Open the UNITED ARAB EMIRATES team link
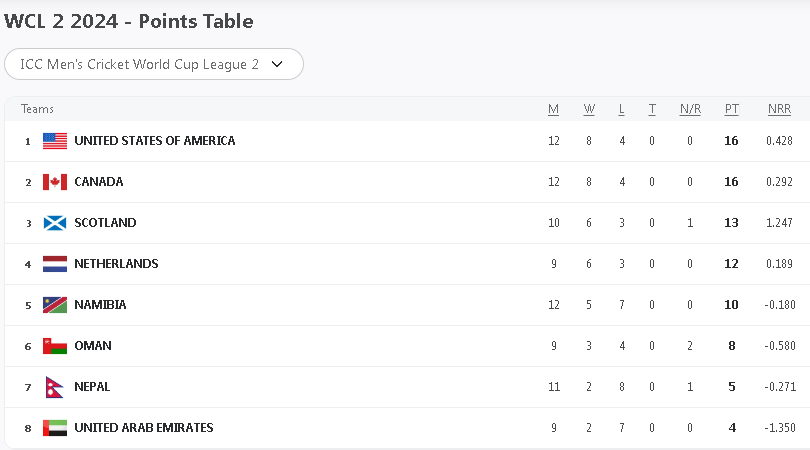Viewport: 810px width, 450px height. (x=143, y=428)
